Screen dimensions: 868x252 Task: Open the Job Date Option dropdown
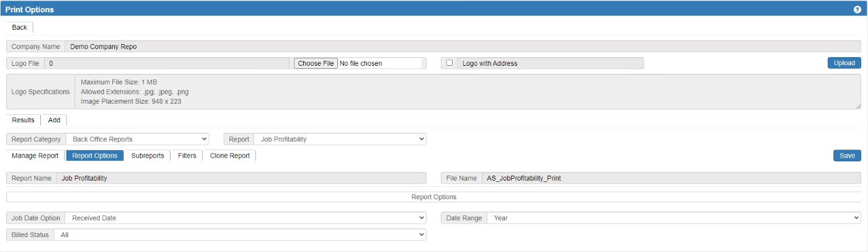coord(245,218)
